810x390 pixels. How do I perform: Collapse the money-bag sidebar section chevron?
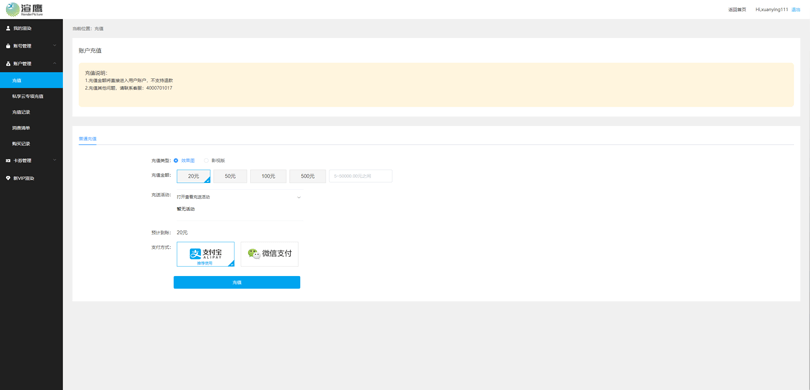pos(55,64)
